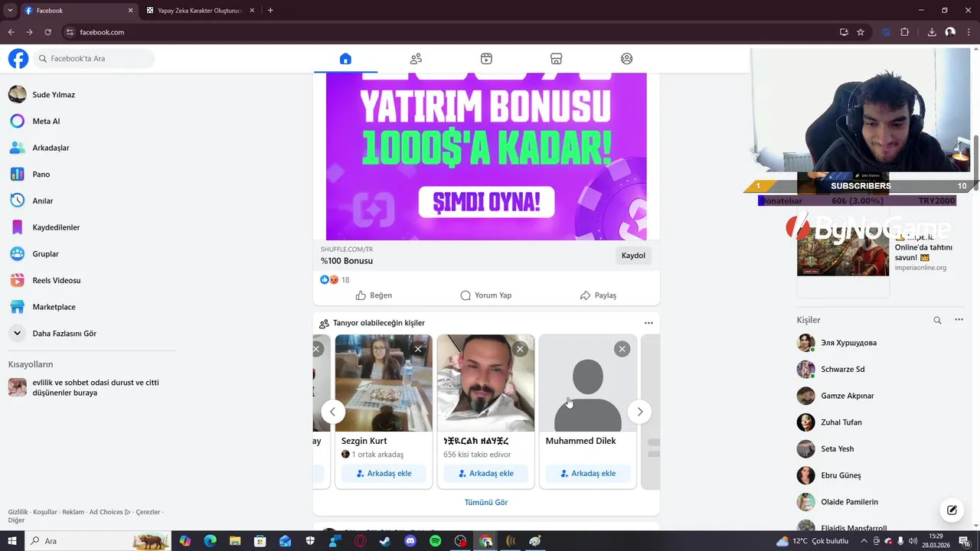Dismiss the 656 kişi takip ediyor suggestion card

[x=520, y=349]
